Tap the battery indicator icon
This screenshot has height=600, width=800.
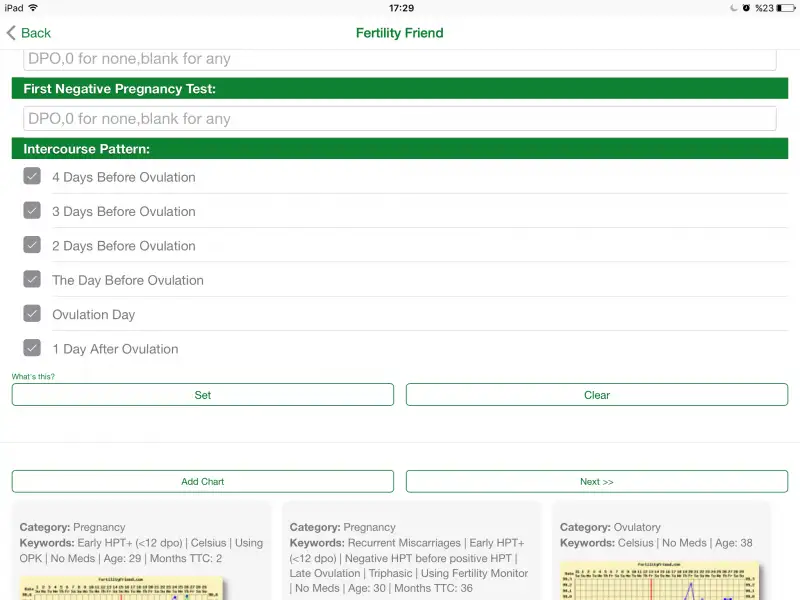pyautogui.click(x=786, y=8)
